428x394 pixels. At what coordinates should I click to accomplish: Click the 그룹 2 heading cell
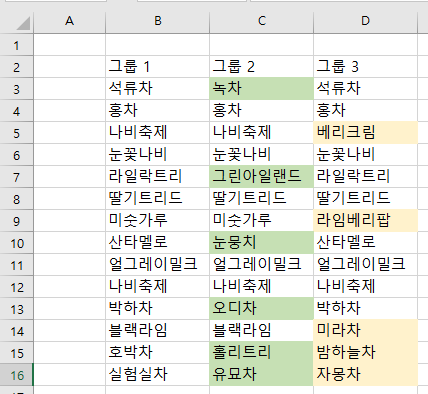[262, 67]
